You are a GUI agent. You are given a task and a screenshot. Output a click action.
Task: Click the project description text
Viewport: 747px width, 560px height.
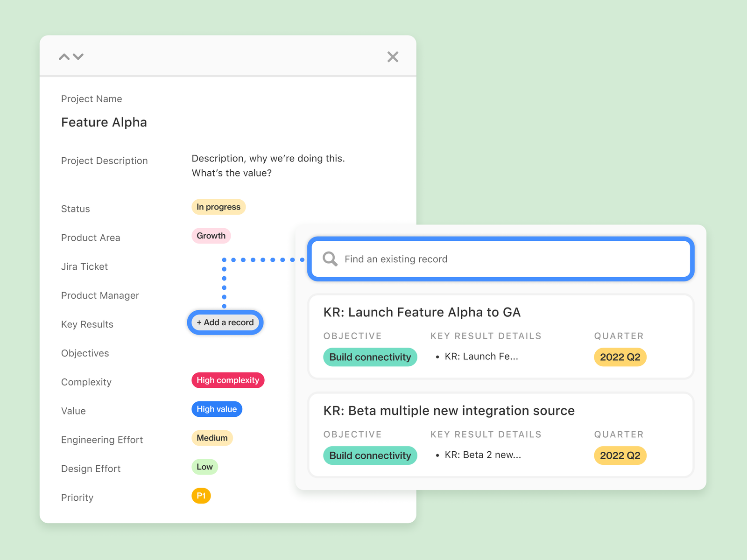(x=268, y=166)
